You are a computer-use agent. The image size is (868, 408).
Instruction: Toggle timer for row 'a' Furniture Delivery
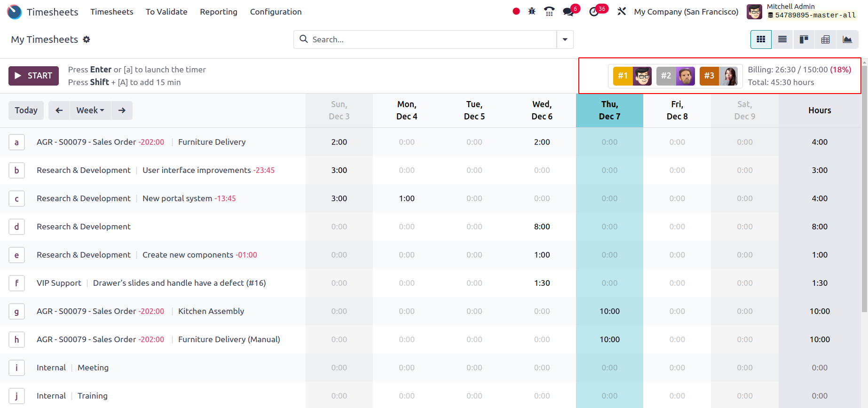tap(16, 142)
